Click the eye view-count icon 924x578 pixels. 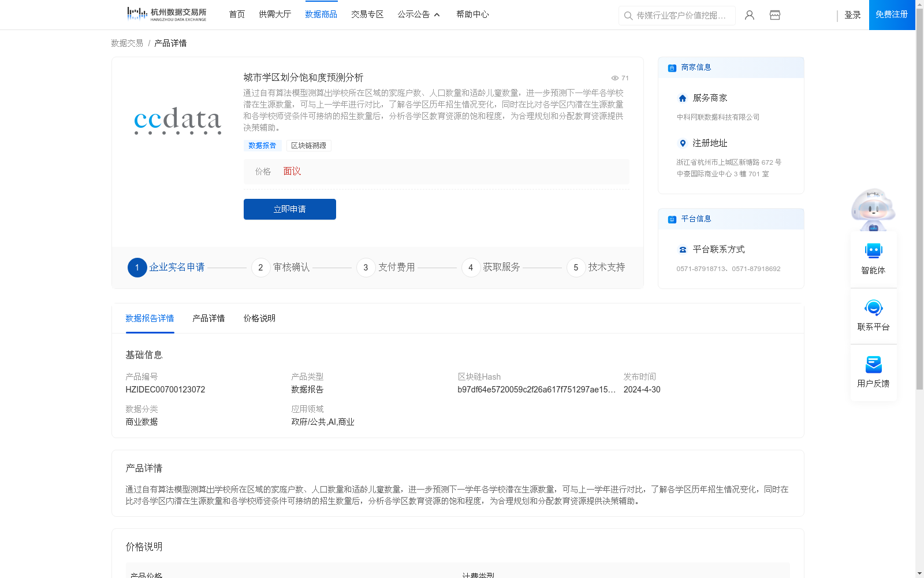point(615,78)
